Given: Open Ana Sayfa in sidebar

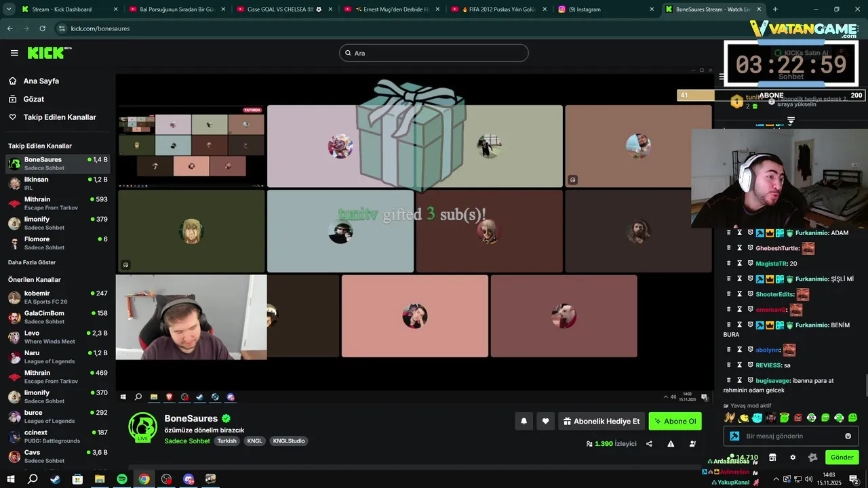Looking at the screenshot, I should [x=41, y=81].
